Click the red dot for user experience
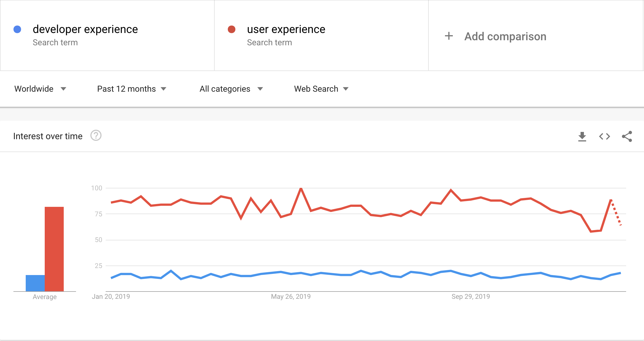 (231, 29)
